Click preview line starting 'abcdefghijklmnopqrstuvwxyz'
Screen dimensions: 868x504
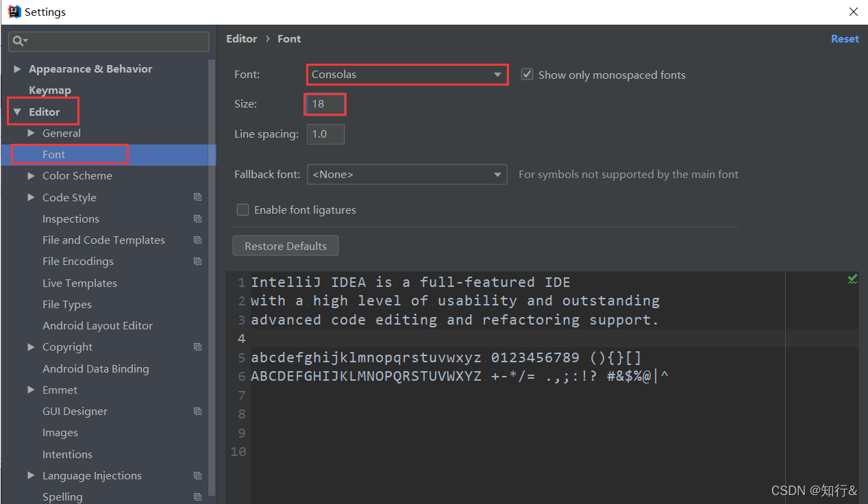tap(446, 357)
